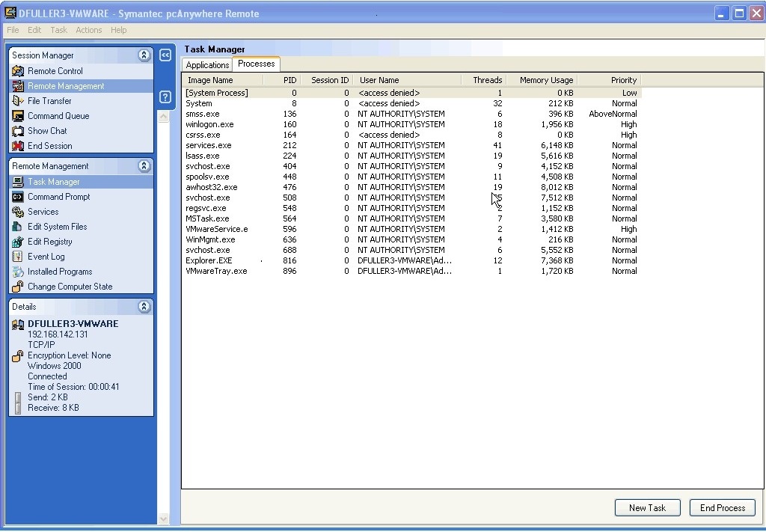
Task: Click the sidebar scrollbar down arrow
Action: pos(163,519)
